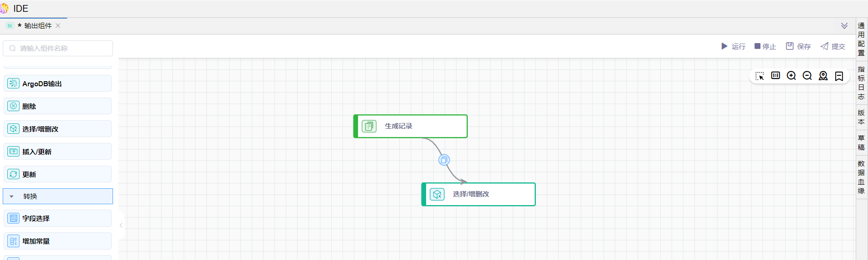
Task: Zoom out on the canvas
Action: tap(807, 76)
